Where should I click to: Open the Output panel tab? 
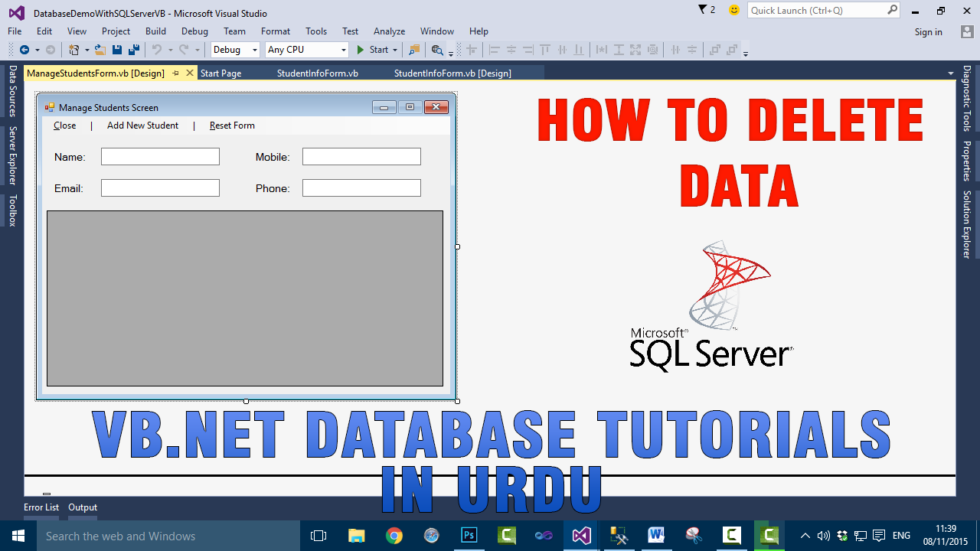click(x=83, y=507)
